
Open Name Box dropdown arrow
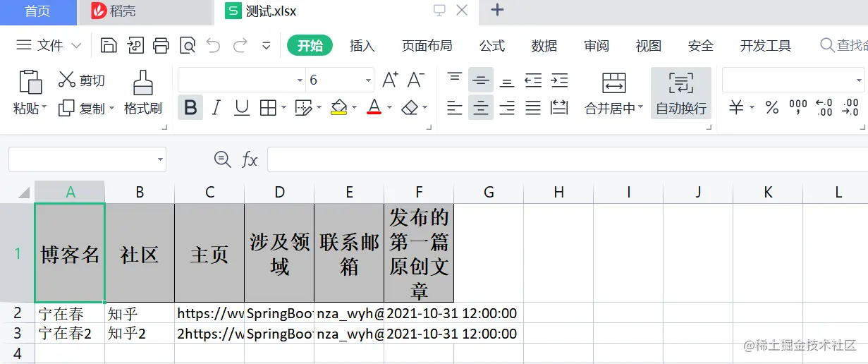(160, 160)
